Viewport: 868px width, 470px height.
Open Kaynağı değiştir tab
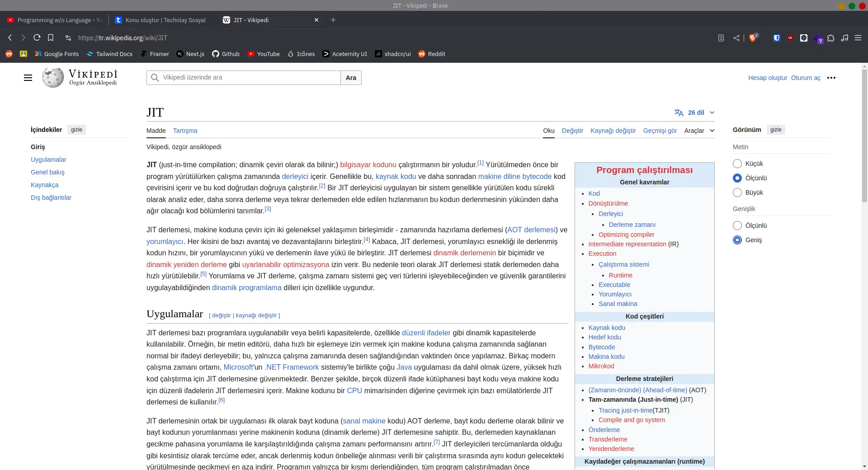point(613,131)
